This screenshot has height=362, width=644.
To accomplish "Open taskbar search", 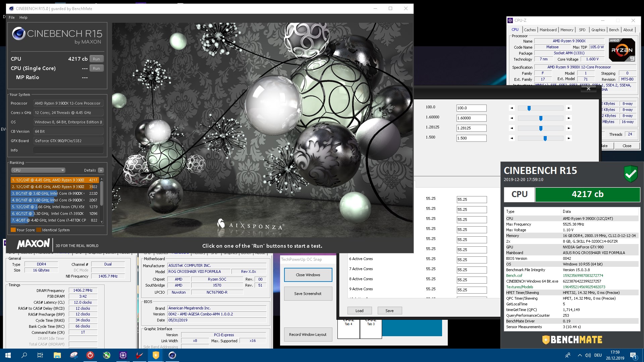I will (24, 355).
